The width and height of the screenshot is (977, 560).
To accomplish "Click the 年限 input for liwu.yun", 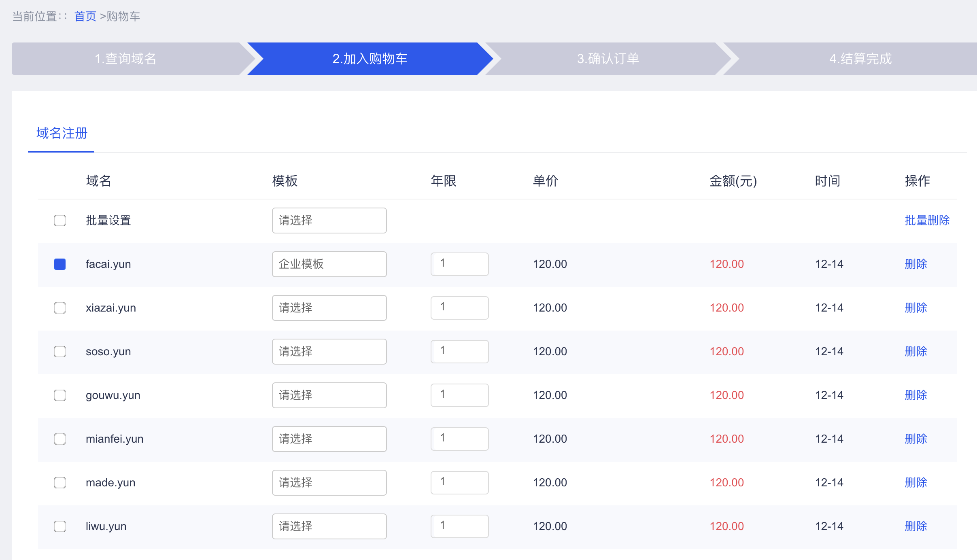I will pyautogui.click(x=460, y=526).
